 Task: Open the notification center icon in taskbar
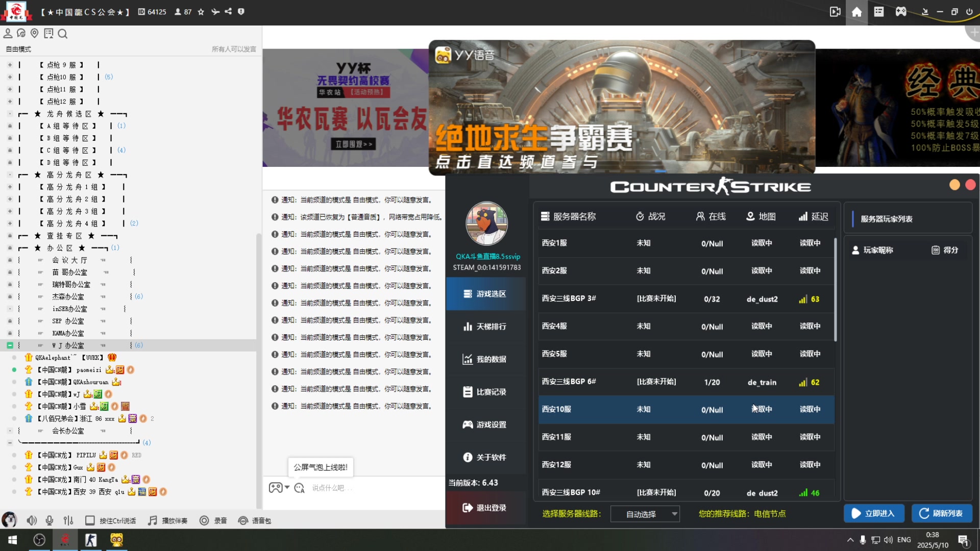[963, 540]
